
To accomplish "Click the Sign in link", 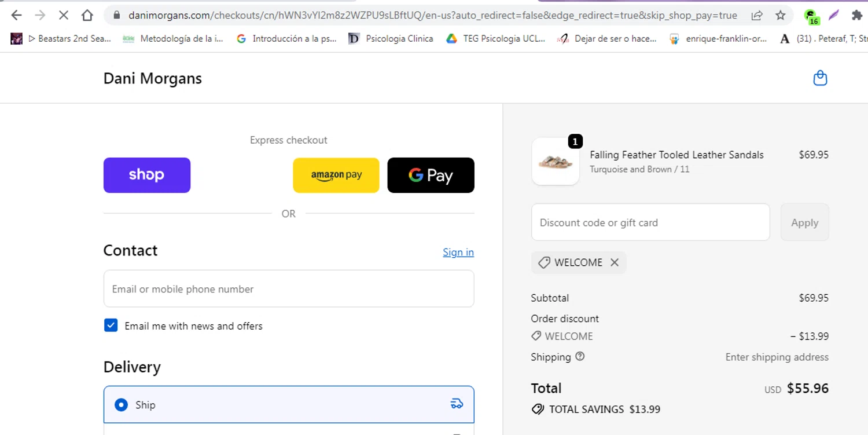I will pyautogui.click(x=458, y=252).
